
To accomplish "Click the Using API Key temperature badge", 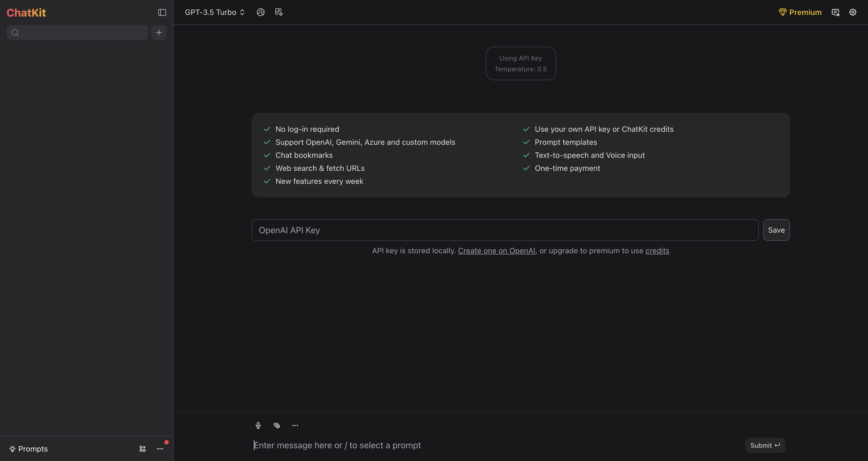I will [x=521, y=63].
